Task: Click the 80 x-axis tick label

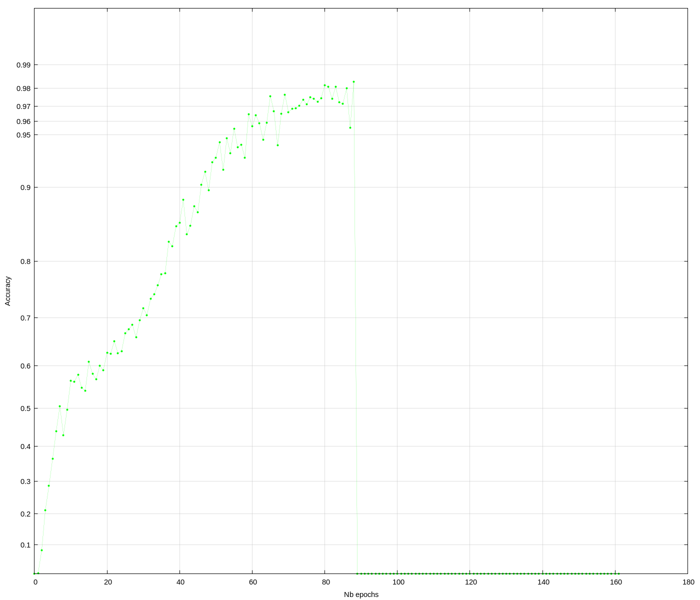Action: pos(325,582)
